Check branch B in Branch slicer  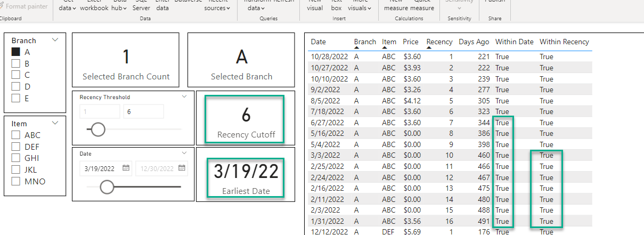(x=16, y=63)
